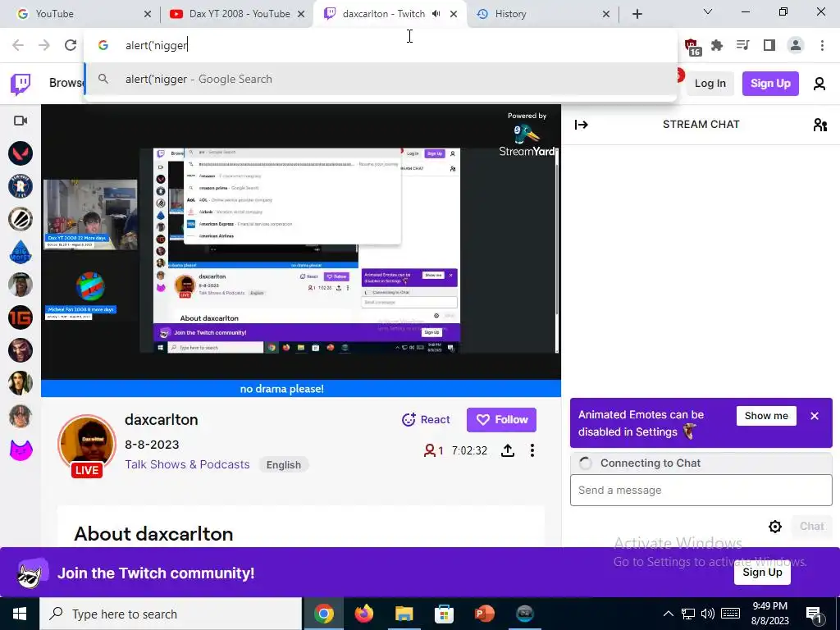Click the Twitch logo home icon
The image size is (840, 630).
(21, 84)
